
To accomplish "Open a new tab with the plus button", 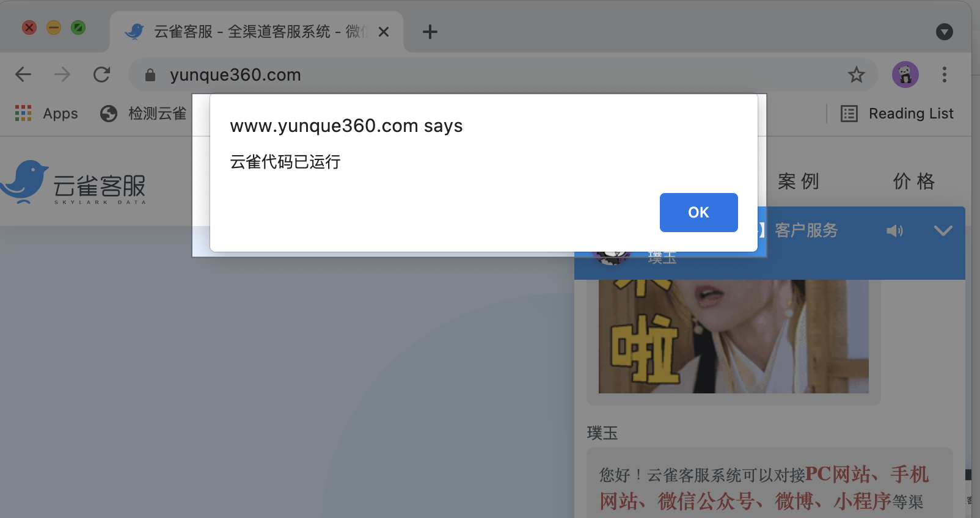I will [x=430, y=32].
